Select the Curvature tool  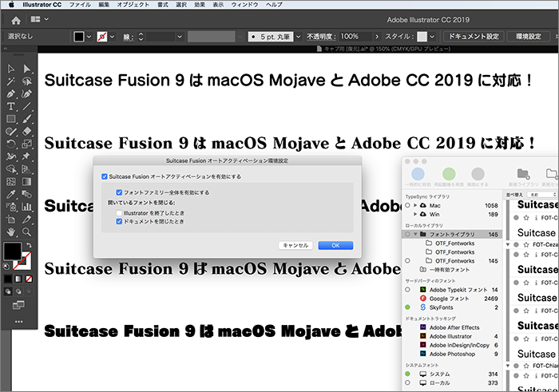pos(26,93)
